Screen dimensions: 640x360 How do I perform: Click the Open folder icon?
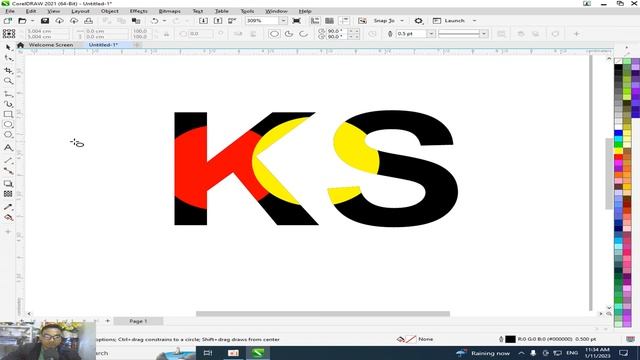coord(22,20)
